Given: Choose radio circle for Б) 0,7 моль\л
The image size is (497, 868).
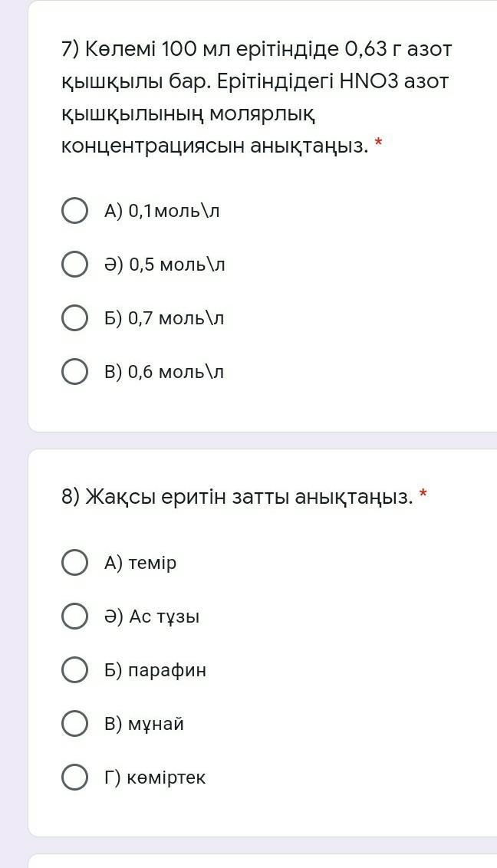Looking at the screenshot, I should [x=74, y=318].
